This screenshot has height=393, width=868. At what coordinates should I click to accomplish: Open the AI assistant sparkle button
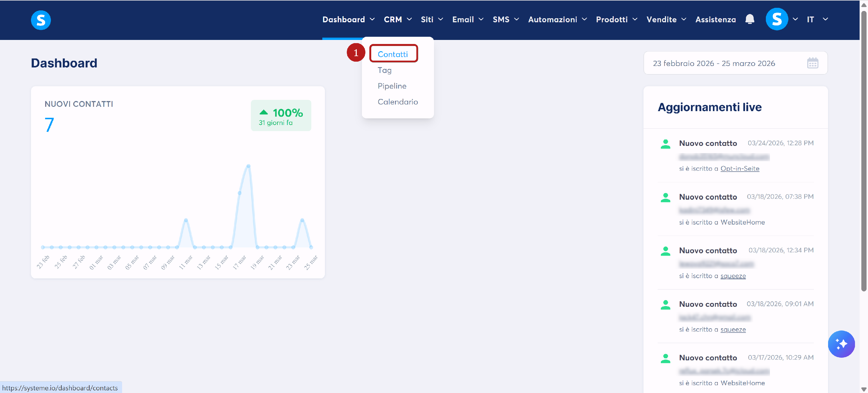[841, 344]
